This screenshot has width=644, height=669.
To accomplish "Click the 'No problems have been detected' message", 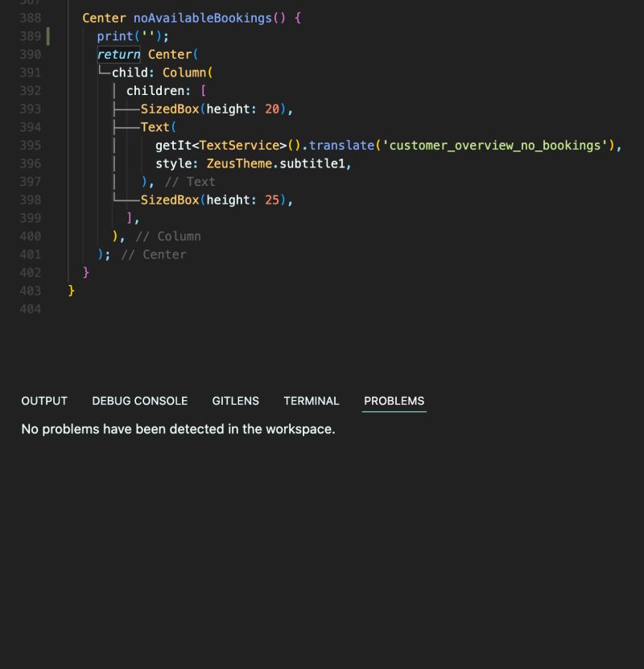I will pyautogui.click(x=177, y=429).
